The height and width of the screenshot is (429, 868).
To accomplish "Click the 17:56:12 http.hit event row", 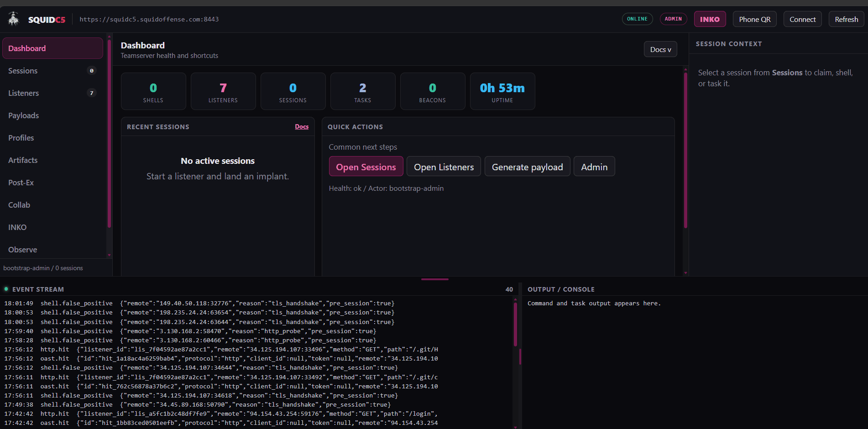I will [x=221, y=350].
